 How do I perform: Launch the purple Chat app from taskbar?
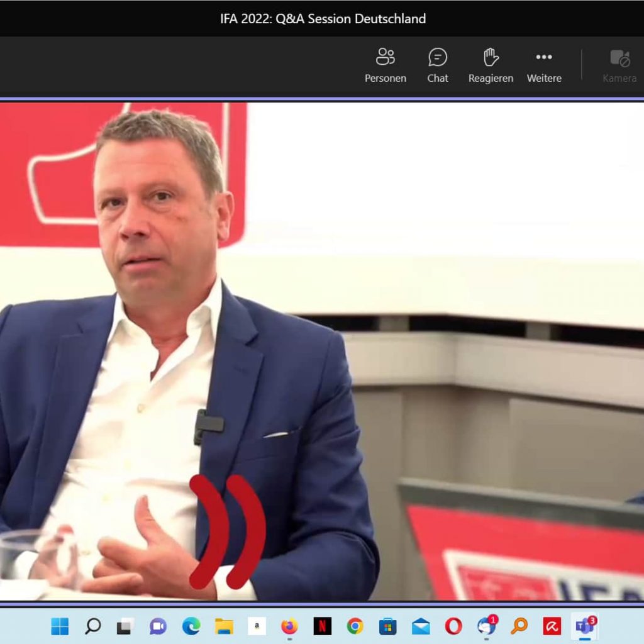click(158, 626)
